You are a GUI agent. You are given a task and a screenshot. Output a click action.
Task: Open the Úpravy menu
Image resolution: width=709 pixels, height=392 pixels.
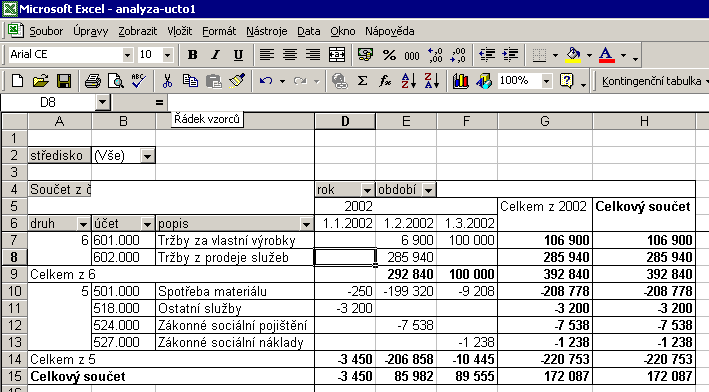pyautogui.click(x=91, y=31)
